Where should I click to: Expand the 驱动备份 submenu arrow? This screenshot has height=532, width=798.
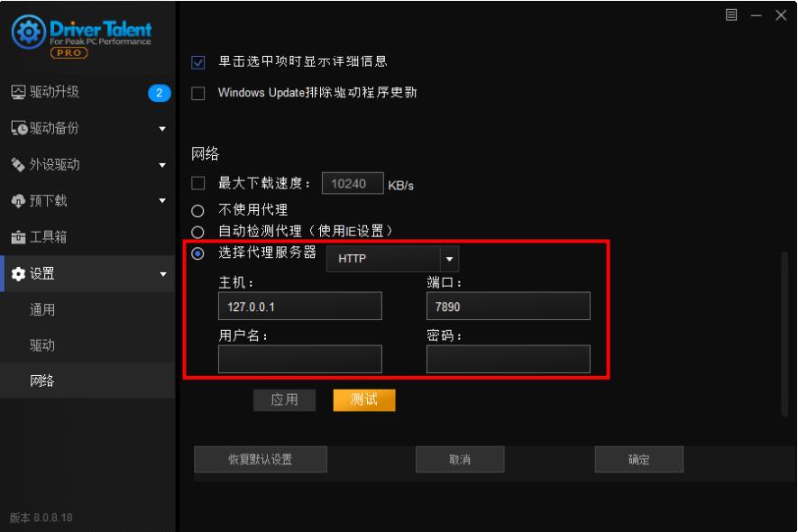coord(162,129)
